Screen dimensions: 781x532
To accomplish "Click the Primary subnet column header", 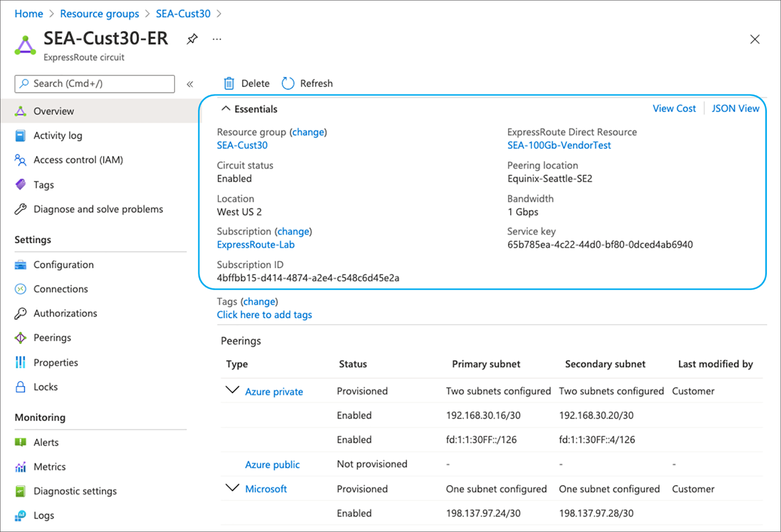I will point(486,364).
